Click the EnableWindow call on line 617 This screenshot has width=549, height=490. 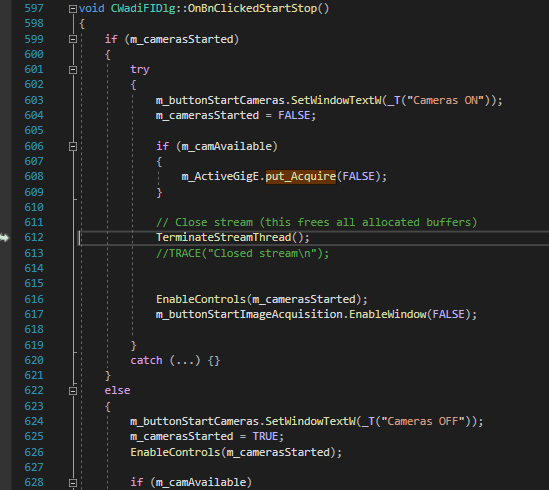[x=387, y=314]
